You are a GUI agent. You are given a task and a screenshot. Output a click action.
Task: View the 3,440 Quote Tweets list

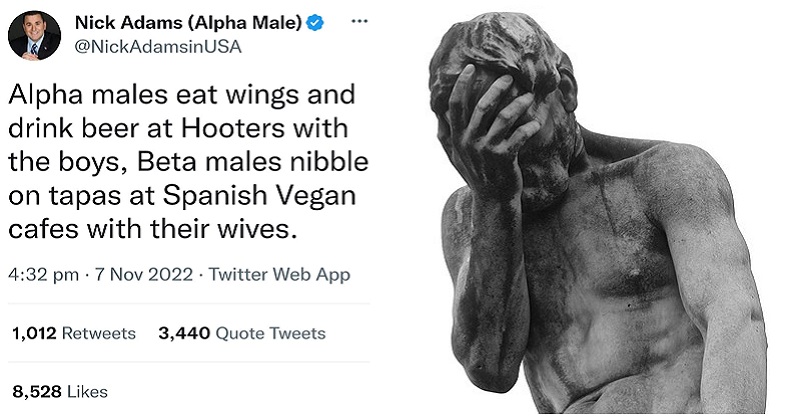point(242,333)
